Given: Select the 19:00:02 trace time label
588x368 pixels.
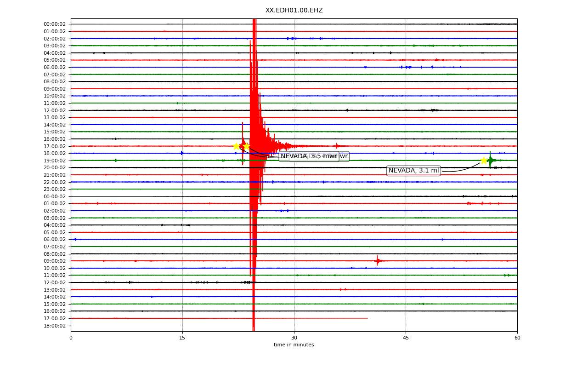Looking at the screenshot, I should coord(55,161).
